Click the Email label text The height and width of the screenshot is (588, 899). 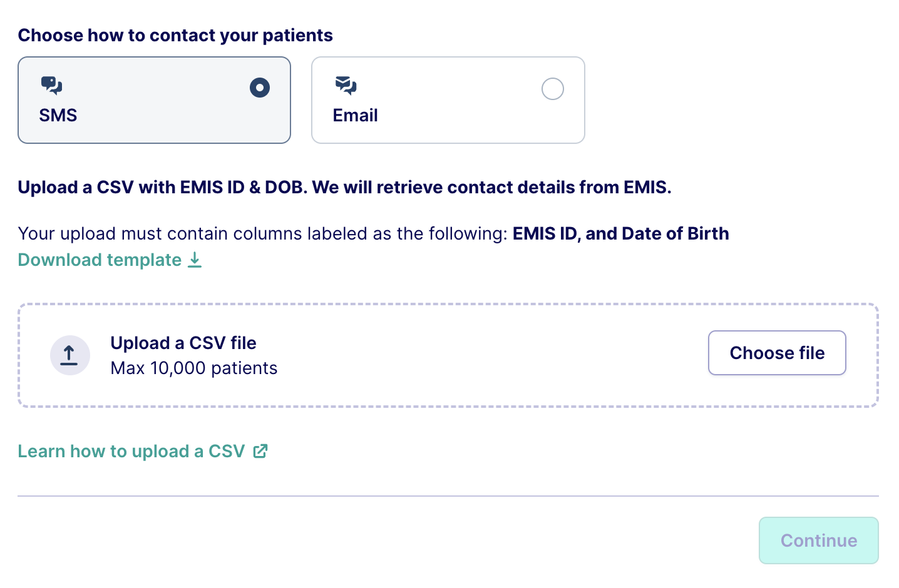tap(355, 116)
